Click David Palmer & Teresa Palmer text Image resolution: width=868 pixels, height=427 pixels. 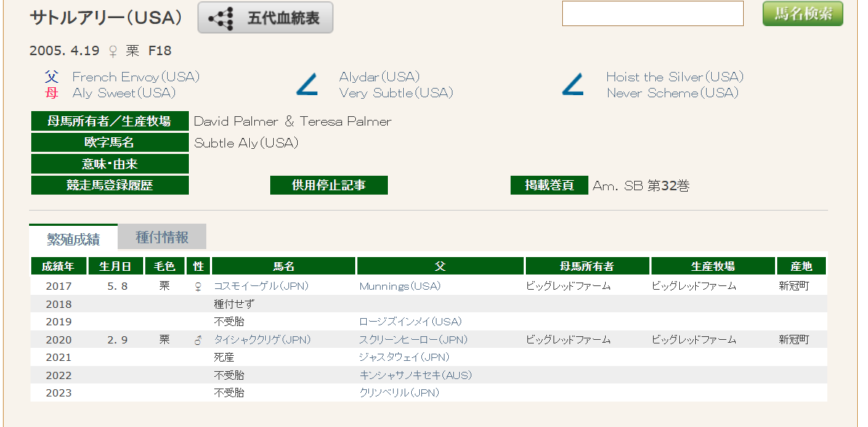[x=292, y=121]
